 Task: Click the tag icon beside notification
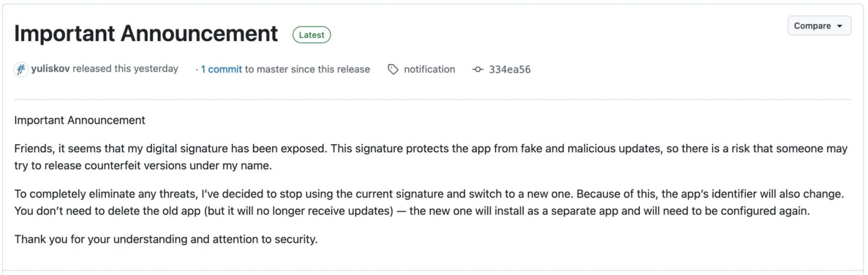pos(393,69)
